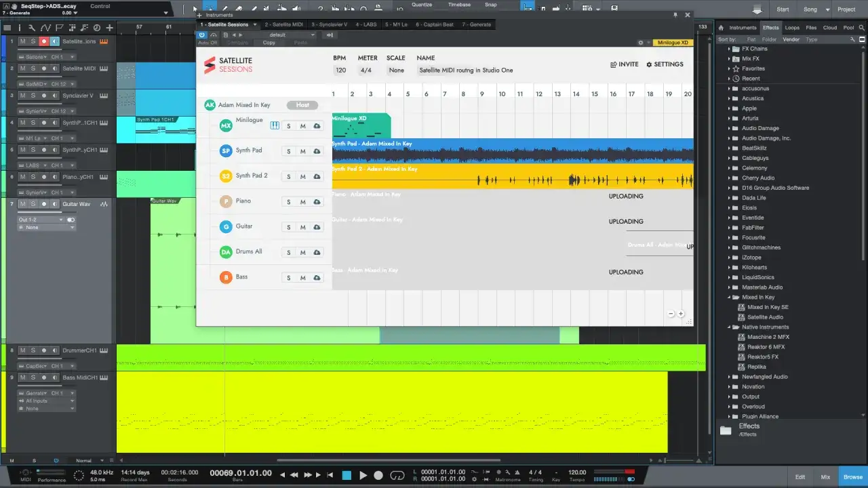Open the Start page

pyautogui.click(x=783, y=9)
